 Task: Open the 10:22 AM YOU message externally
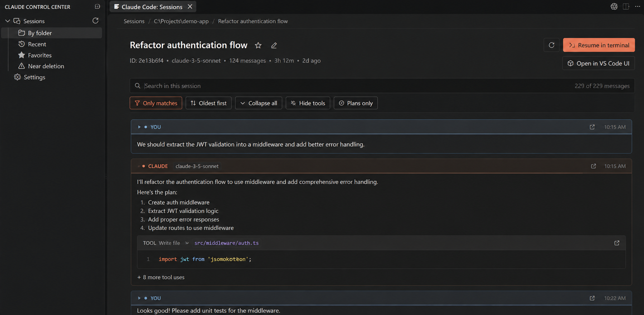(x=592, y=298)
